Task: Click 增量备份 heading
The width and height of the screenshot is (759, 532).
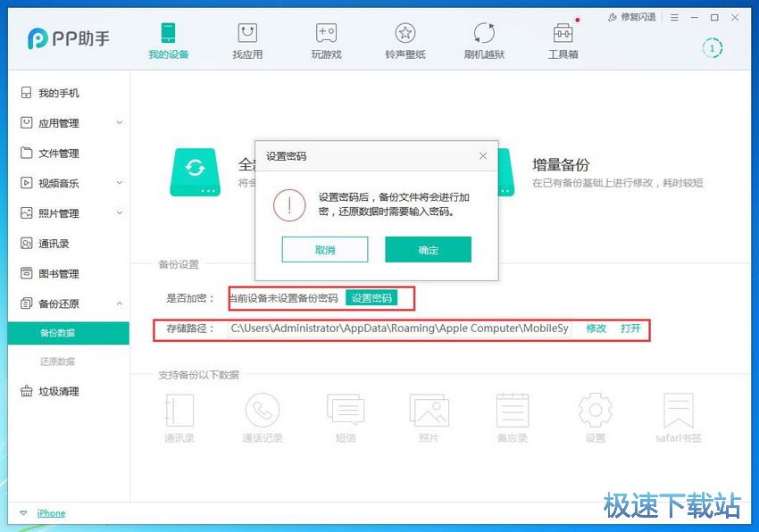Action: [x=561, y=164]
